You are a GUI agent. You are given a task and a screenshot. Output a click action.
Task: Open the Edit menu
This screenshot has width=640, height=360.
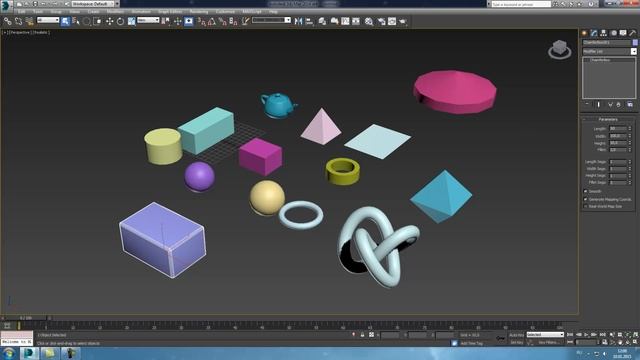tap(21, 12)
